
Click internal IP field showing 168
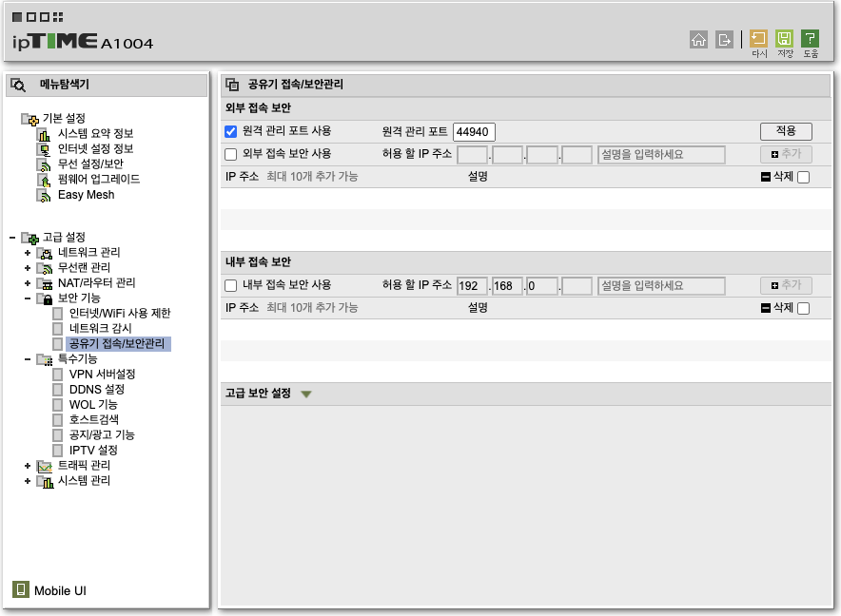coord(507,286)
